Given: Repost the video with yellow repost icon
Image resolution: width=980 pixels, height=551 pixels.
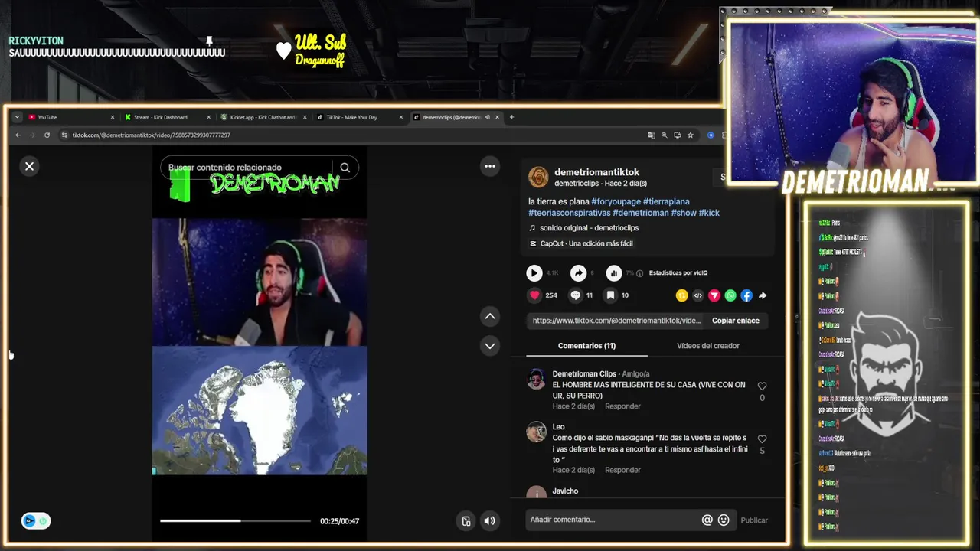Looking at the screenshot, I should pos(682,295).
